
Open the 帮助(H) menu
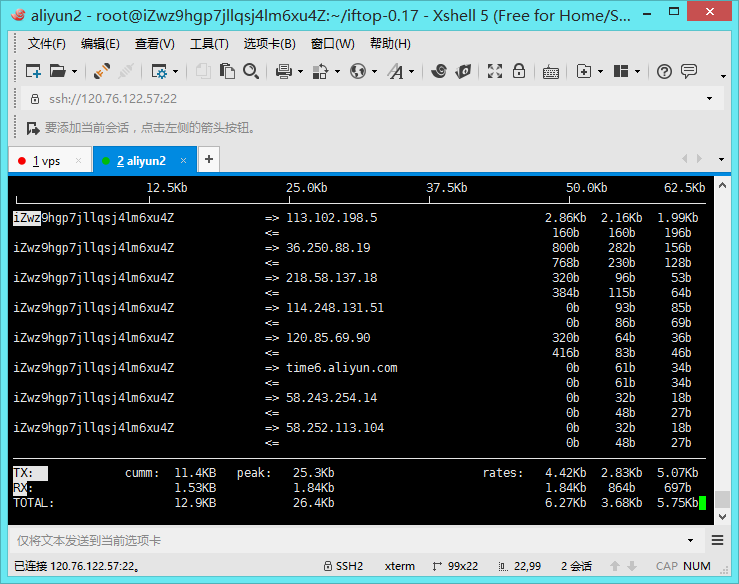[390, 44]
